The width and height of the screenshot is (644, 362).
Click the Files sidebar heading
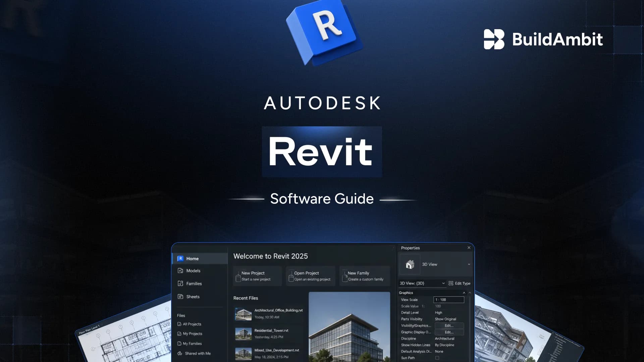(x=181, y=315)
